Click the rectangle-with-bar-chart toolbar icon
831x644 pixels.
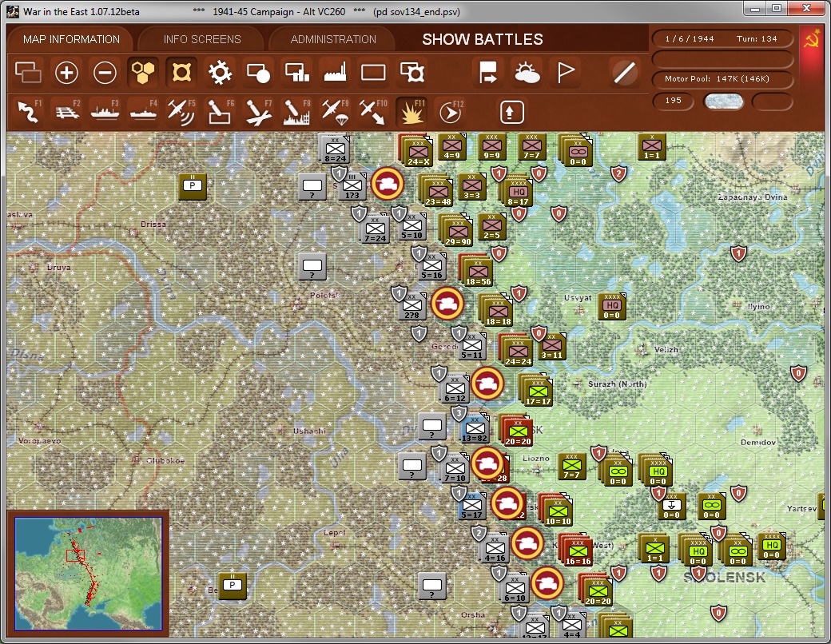[296, 72]
